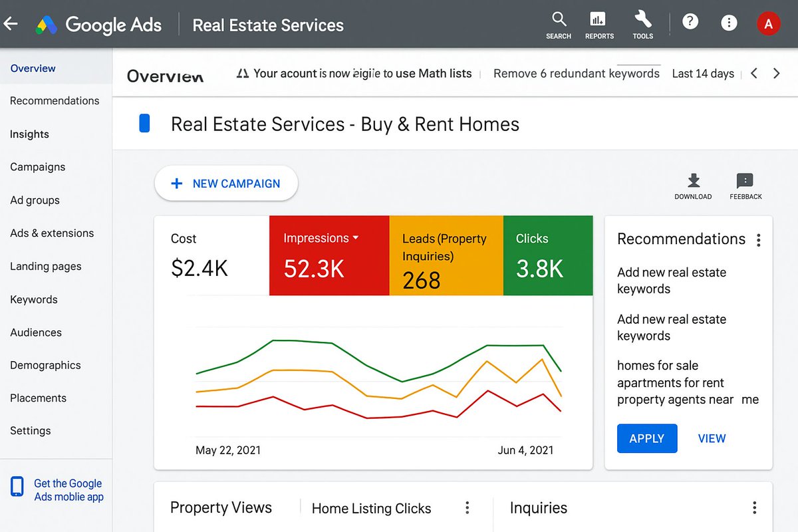Open the Inquiries card options menu
This screenshot has height=532, width=798.
pyautogui.click(x=754, y=508)
